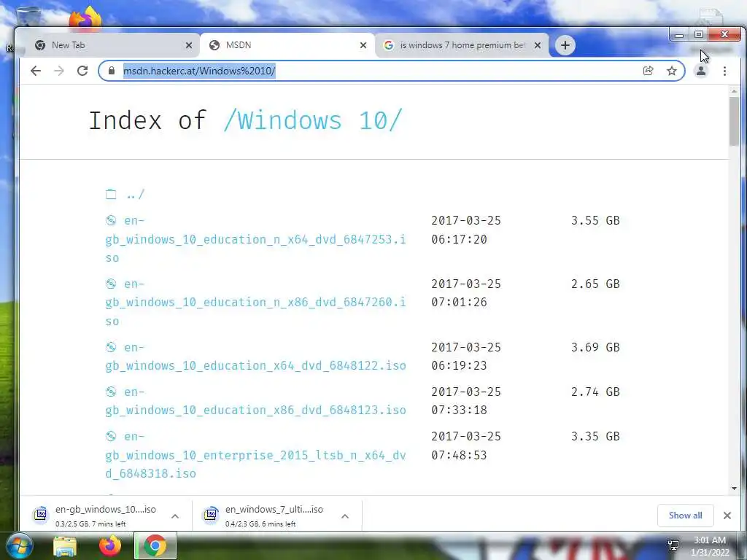This screenshot has width=747, height=560.
Task: Click the 3.55 GB size value
Action: [x=595, y=220]
